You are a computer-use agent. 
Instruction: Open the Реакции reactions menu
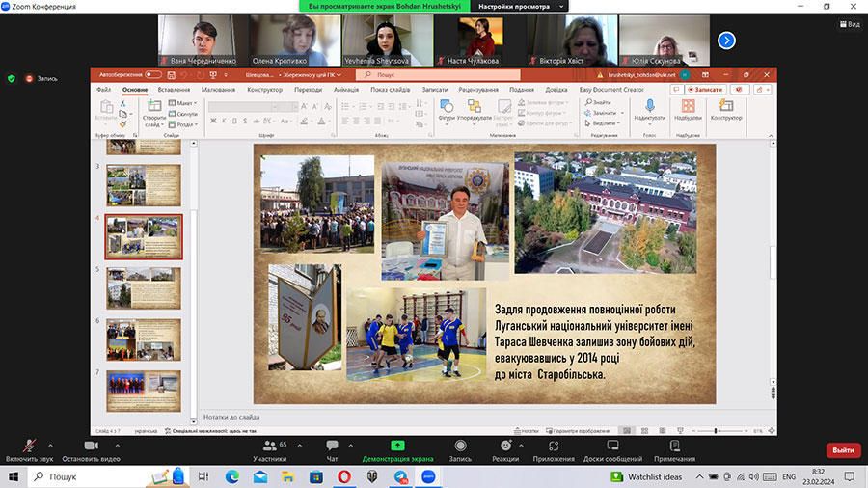[504, 446]
